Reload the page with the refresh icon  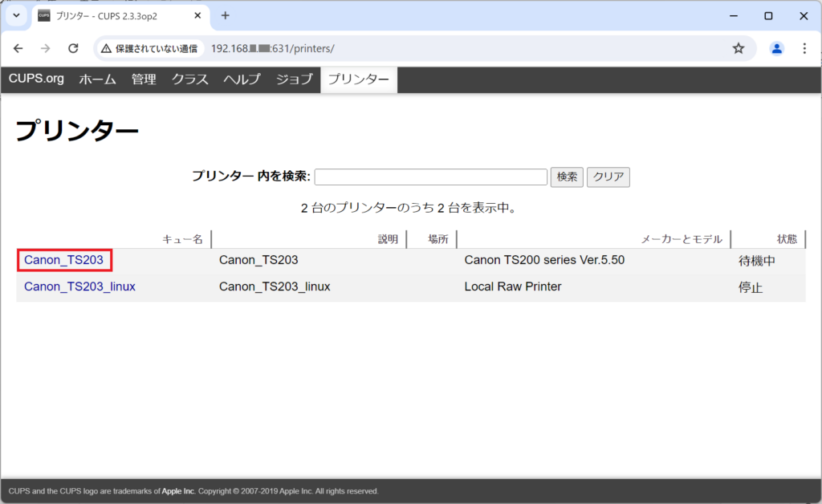(73, 48)
